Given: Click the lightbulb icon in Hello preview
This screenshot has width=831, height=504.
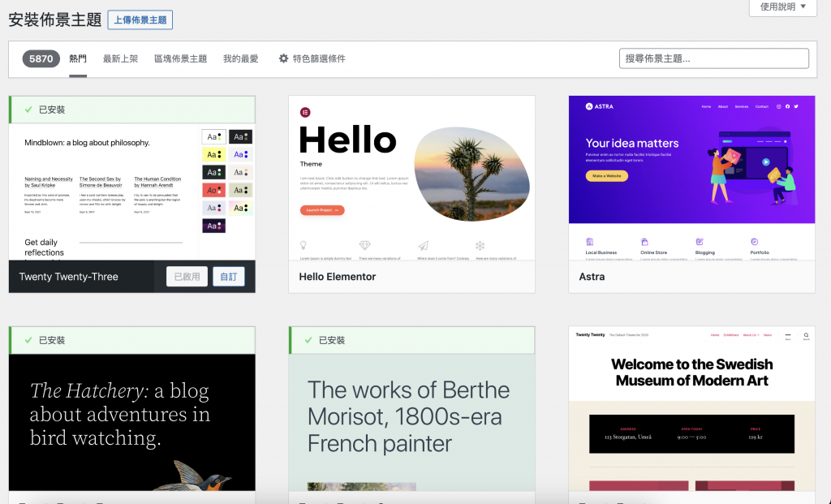Looking at the screenshot, I should (304, 245).
